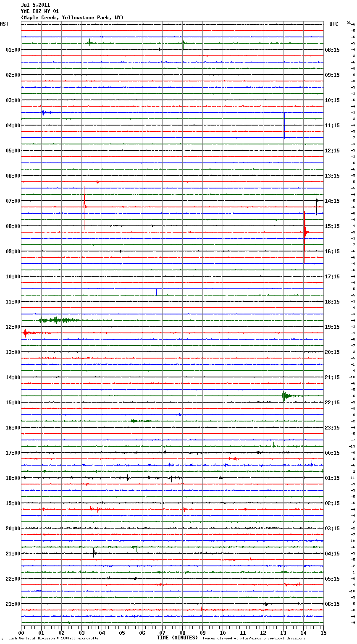Click the "20:15" UTC time label
The height and width of the screenshot is (644, 357).
point(332,352)
